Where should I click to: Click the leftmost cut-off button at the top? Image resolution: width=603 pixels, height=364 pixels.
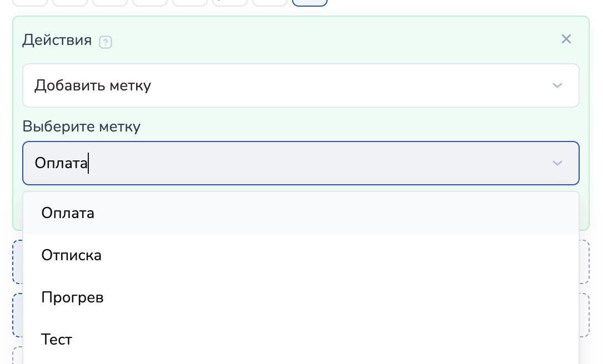[30, 3]
